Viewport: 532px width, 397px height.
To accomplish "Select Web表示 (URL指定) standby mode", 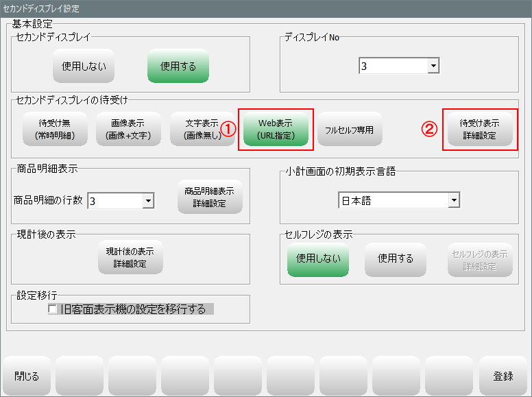I will [x=275, y=130].
